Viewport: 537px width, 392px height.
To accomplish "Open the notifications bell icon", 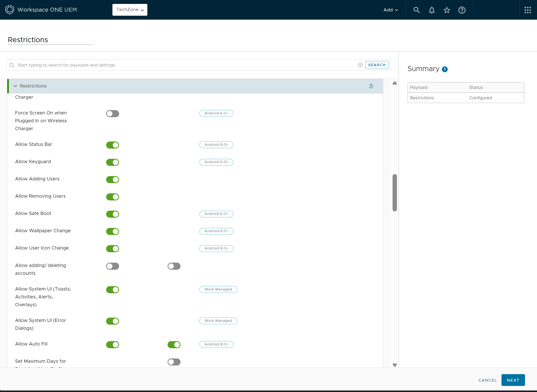I will pyautogui.click(x=432, y=10).
